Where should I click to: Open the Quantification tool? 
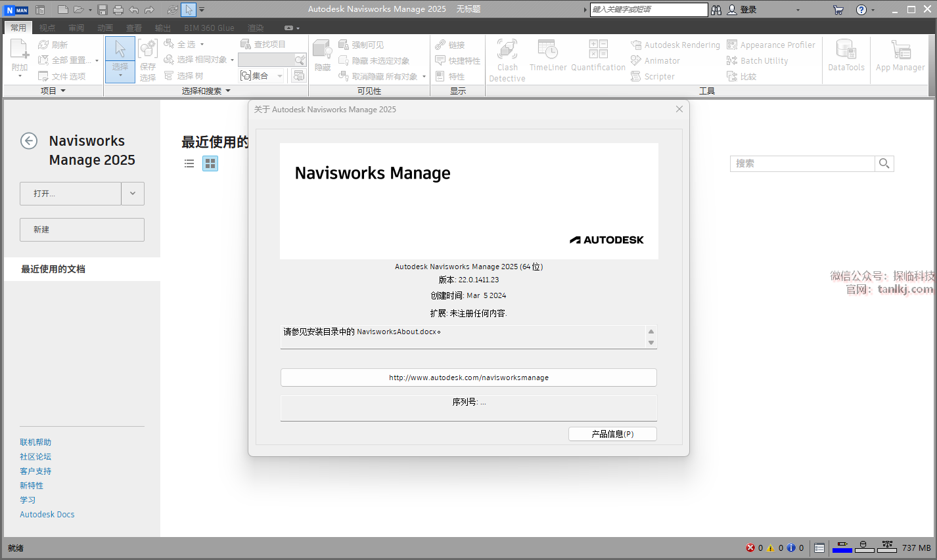click(598, 50)
